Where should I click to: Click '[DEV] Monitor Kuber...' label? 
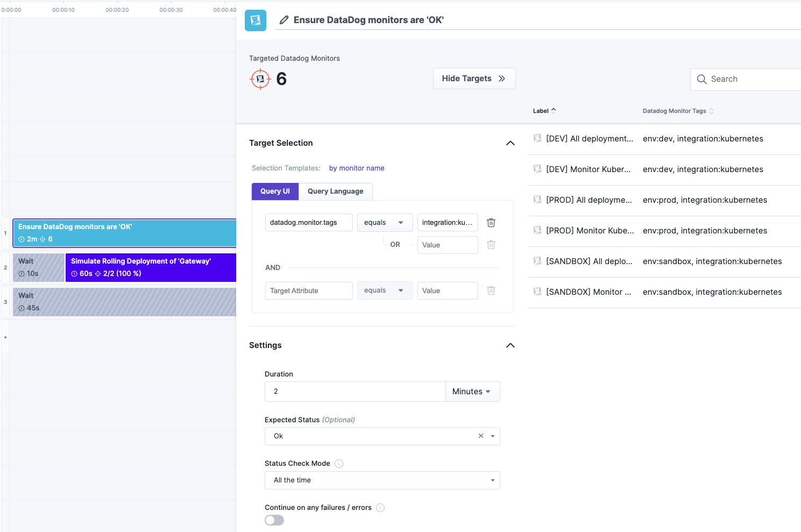point(589,169)
